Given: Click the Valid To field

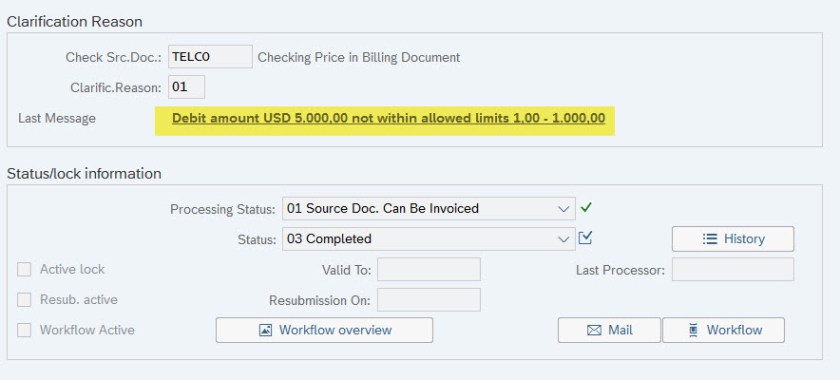Looking at the screenshot, I should click(x=429, y=270).
